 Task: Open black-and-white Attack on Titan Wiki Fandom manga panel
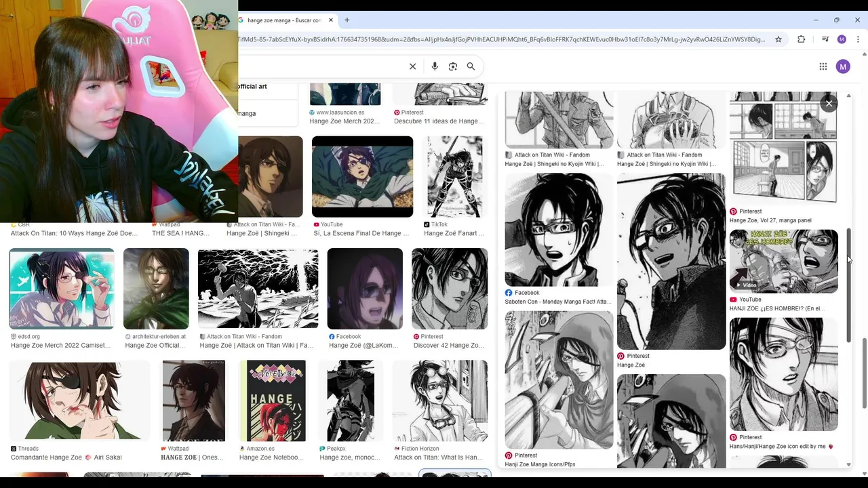(x=258, y=289)
